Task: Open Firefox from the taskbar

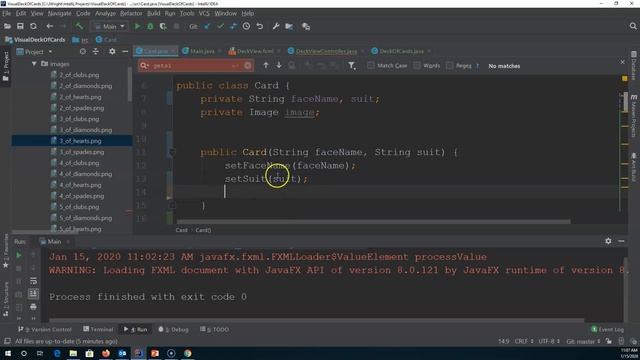Action: (106, 353)
